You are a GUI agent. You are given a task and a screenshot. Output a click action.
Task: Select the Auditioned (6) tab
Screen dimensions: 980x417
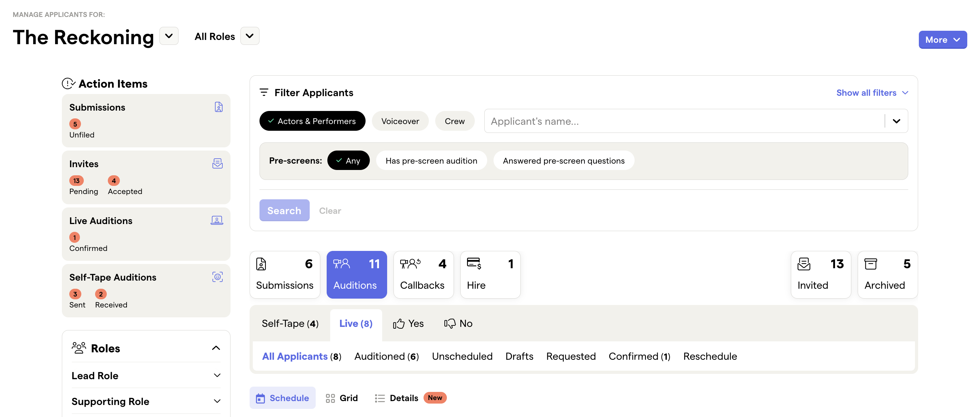[386, 356]
